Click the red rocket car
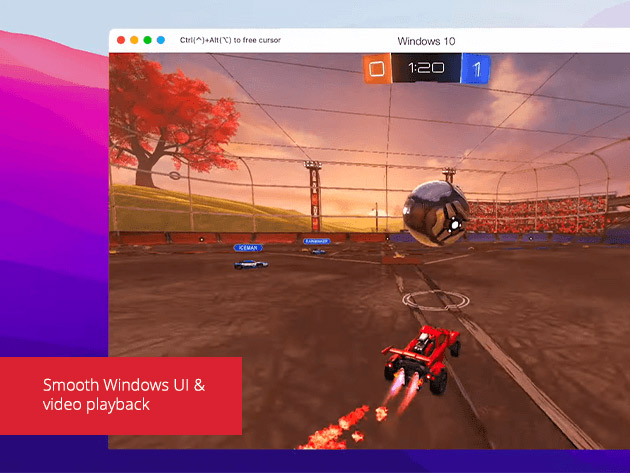The height and width of the screenshot is (473, 630). [x=421, y=359]
